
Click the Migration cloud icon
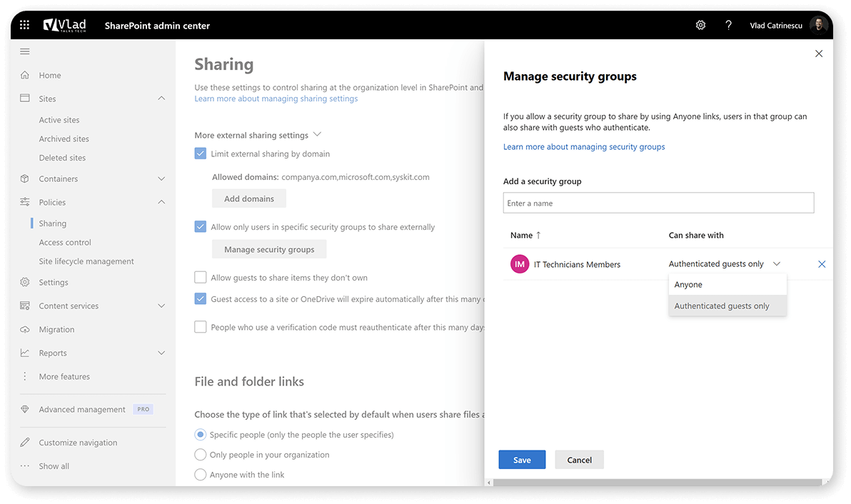tap(24, 329)
